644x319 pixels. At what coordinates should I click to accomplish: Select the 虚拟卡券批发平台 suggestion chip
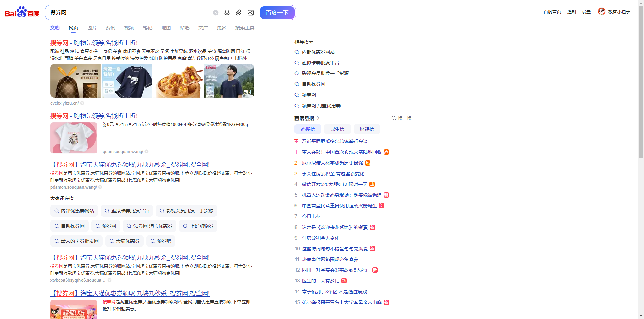(x=127, y=211)
